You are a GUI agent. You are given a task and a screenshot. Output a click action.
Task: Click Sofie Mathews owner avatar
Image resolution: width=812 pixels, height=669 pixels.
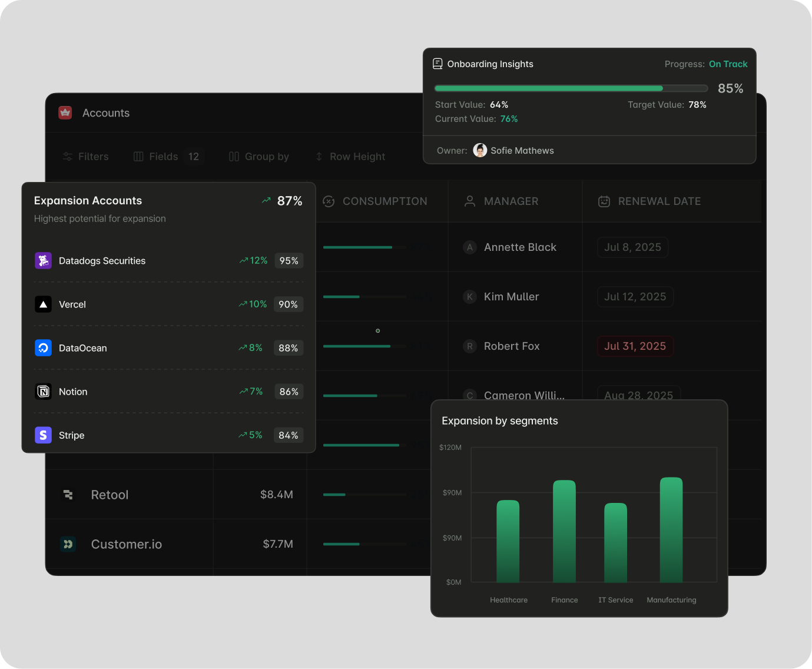(x=480, y=150)
